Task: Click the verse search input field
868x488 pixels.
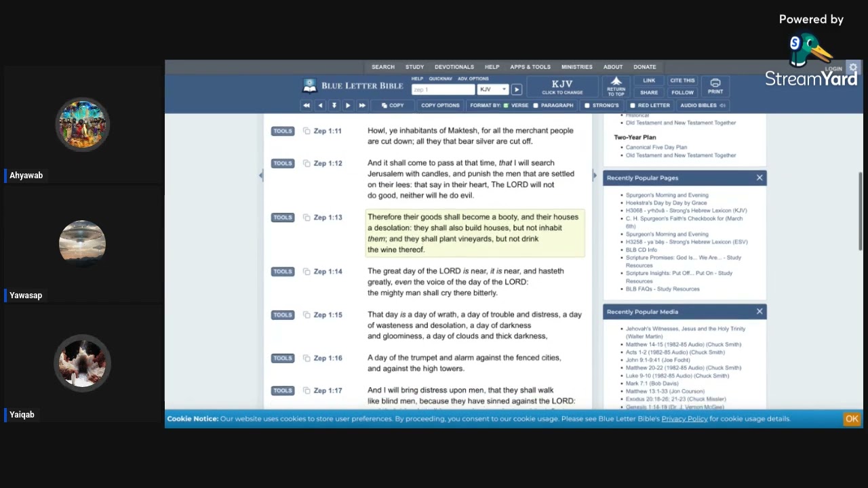Action: click(443, 89)
